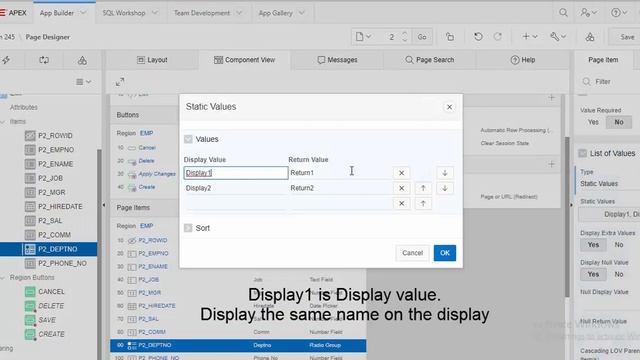Open App Gallery menu dropdown arrow
Viewport: 640px width, 360px height.
tap(301, 13)
